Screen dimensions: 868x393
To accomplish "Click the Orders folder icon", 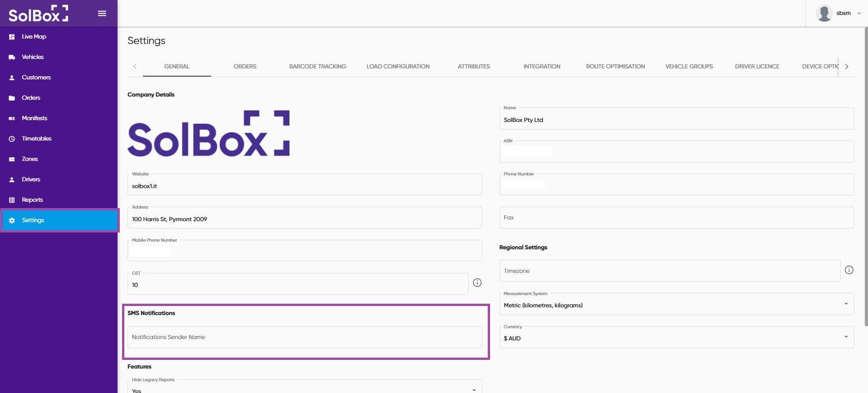I will tap(12, 98).
